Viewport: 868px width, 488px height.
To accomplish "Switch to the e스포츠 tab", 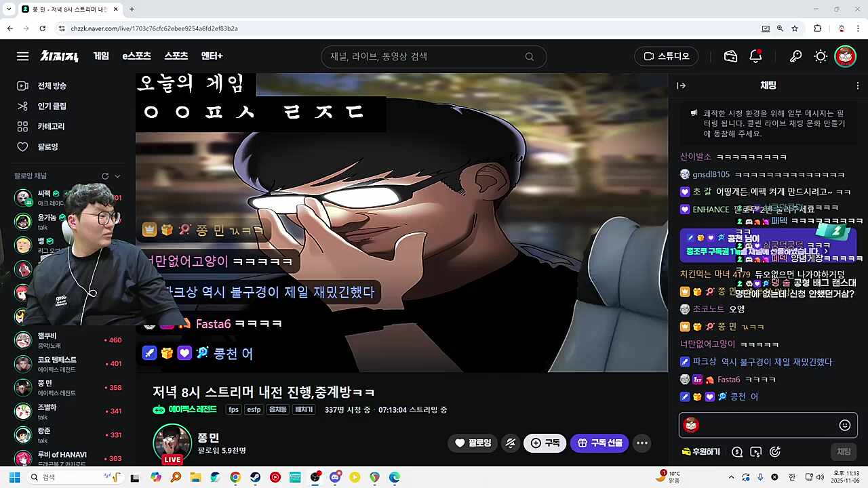I will 136,56.
